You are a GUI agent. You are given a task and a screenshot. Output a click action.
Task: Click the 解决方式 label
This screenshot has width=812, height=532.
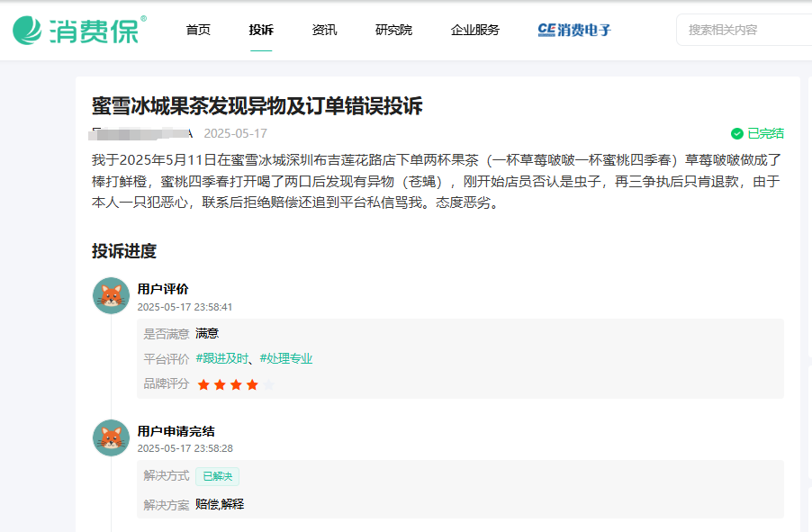(167, 476)
